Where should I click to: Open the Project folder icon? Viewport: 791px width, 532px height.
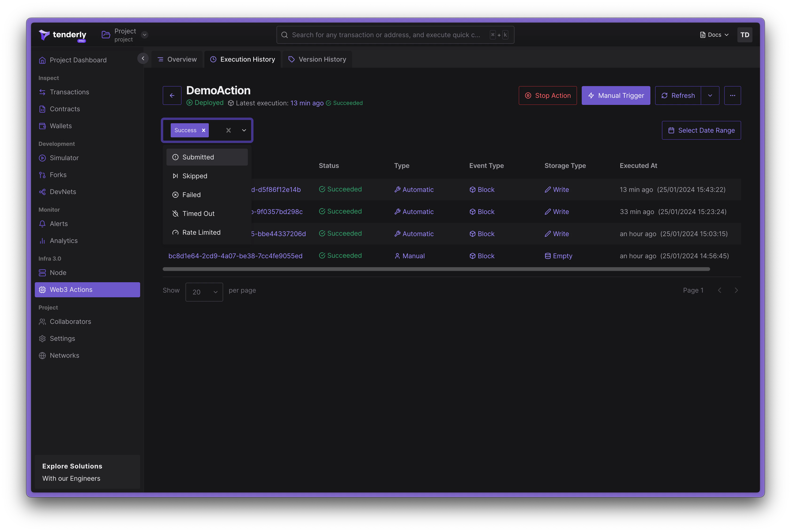106,35
